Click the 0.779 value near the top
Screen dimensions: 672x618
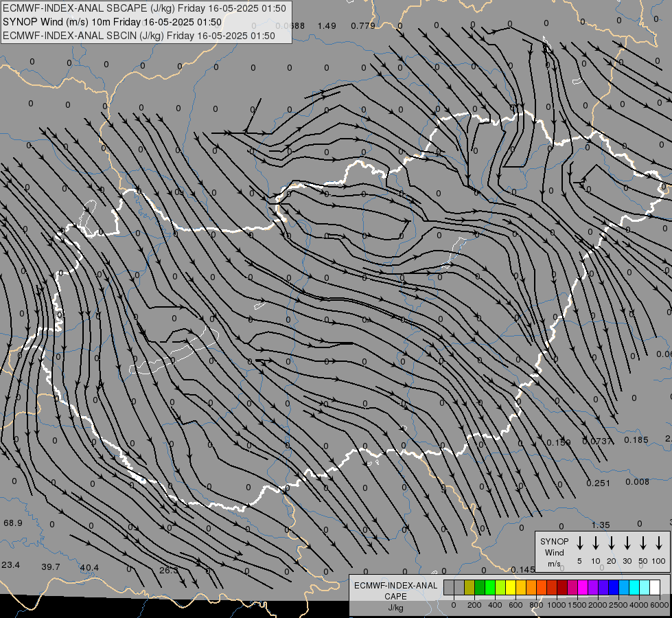coord(363,26)
